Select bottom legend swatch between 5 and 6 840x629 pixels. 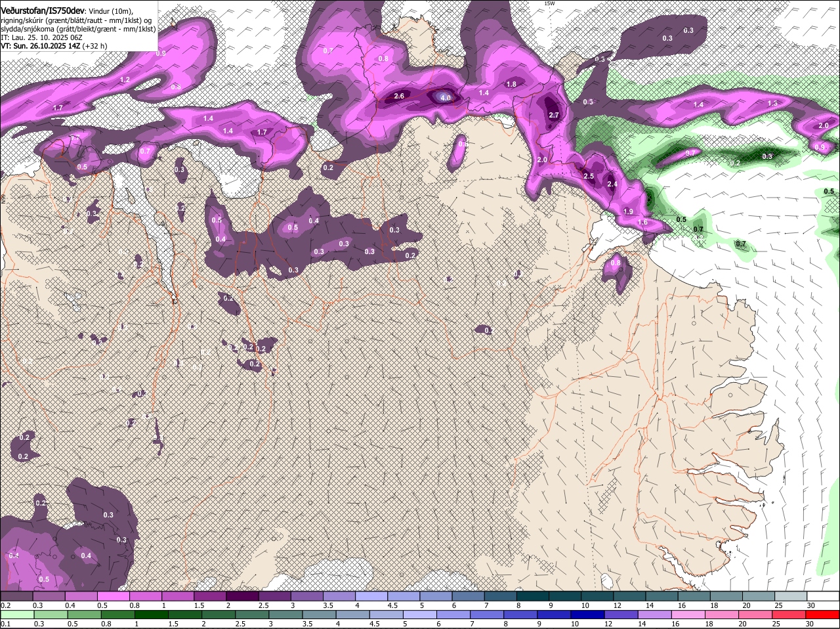click(x=420, y=615)
